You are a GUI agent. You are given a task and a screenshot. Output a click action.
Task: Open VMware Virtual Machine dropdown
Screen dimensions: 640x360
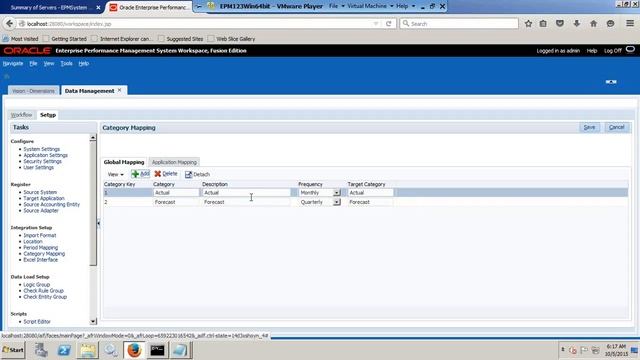coord(370,6)
